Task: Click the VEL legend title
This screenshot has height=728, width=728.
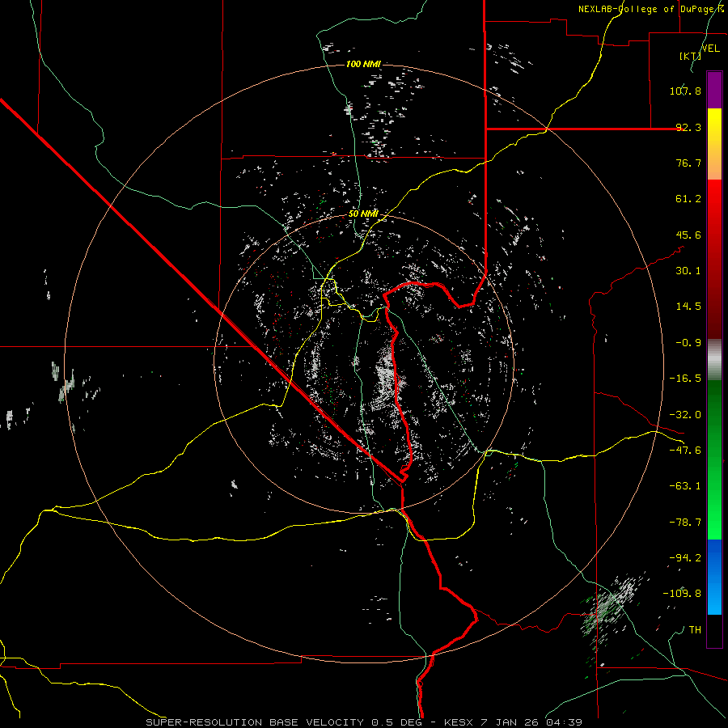Action: (710, 49)
